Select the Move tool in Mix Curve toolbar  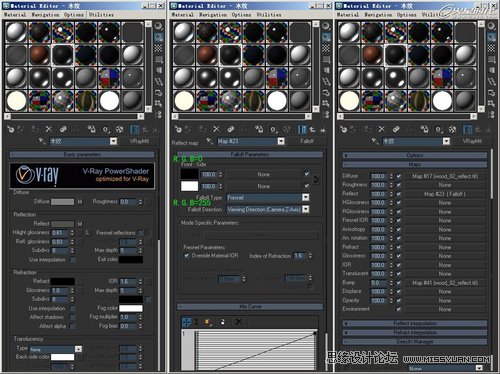point(187,322)
